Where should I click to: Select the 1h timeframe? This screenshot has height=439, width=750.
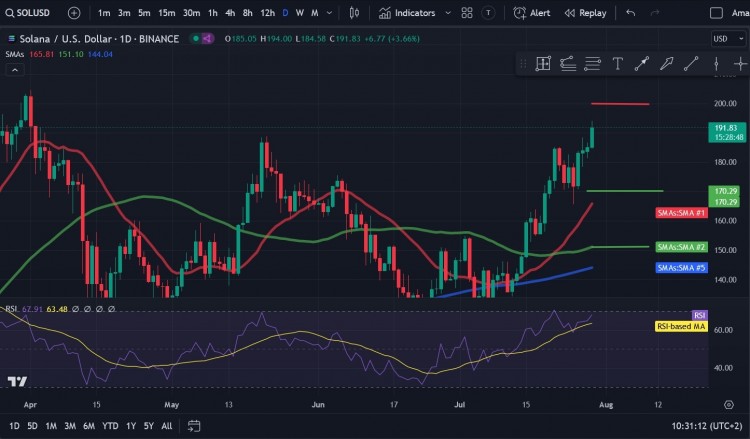coord(213,13)
